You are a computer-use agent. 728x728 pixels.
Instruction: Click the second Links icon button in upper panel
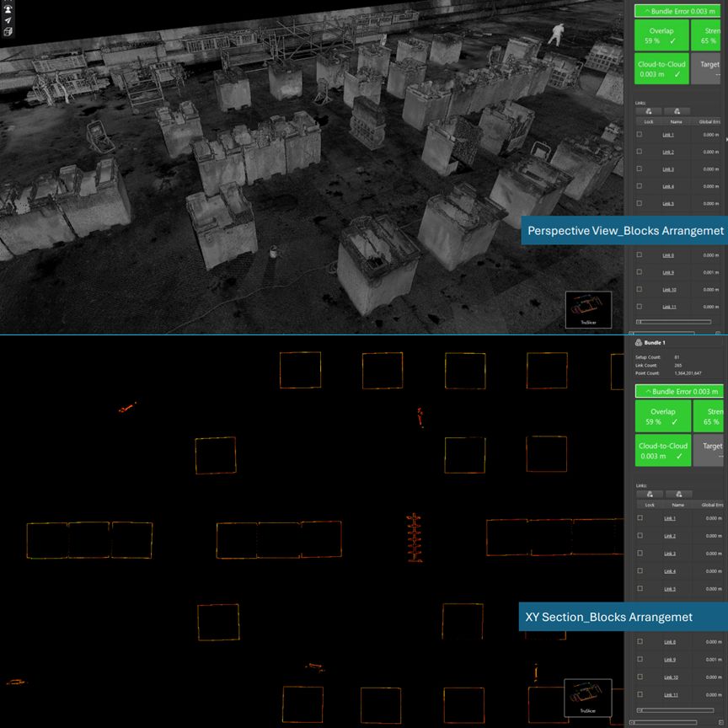tap(677, 110)
